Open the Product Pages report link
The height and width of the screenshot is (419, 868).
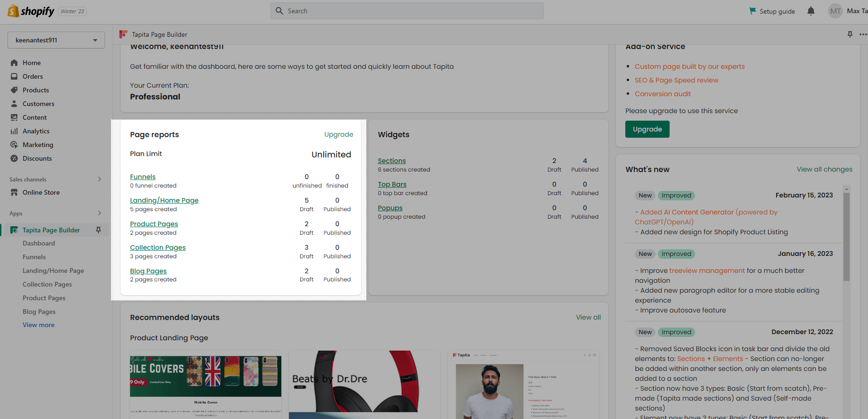(x=154, y=224)
